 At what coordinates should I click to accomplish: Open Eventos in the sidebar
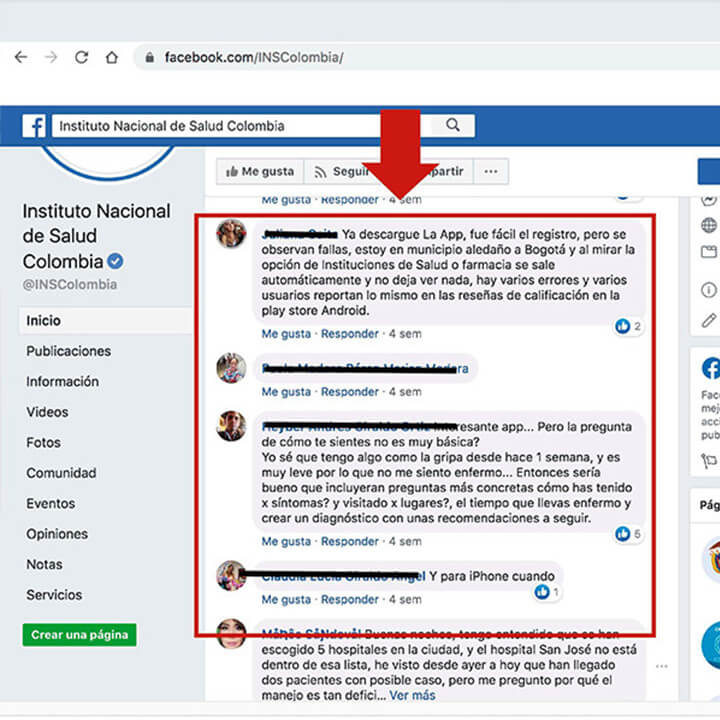51,504
